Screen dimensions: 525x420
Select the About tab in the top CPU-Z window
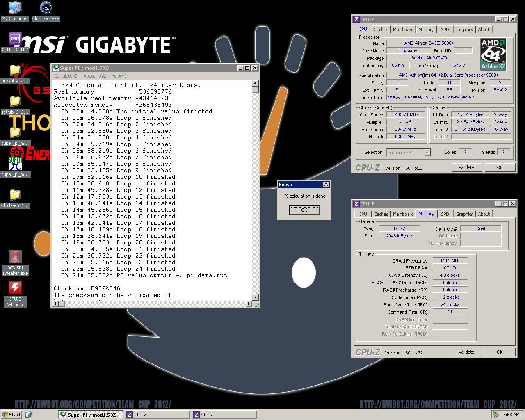[484, 30]
